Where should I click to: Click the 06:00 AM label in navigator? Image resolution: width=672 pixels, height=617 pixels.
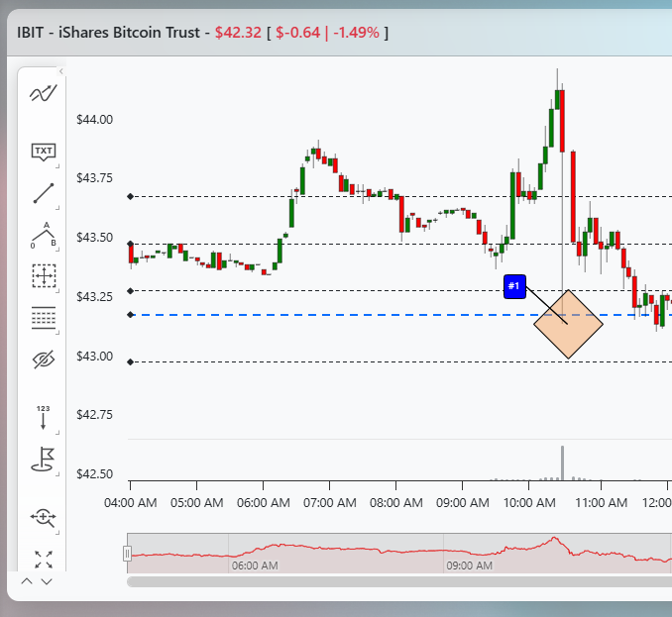pyautogui.click(x=255, y=566)
